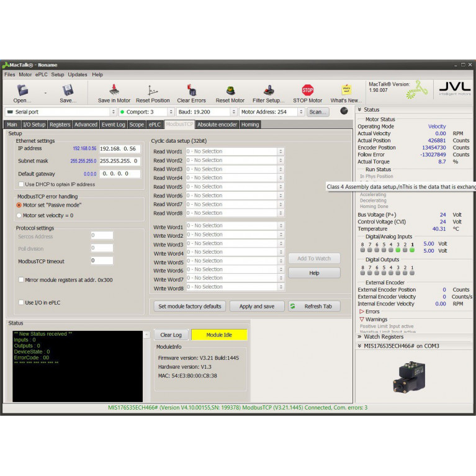Switch to the Homing tab
This screenshot has height=476, width=476.
coord(250,125)
